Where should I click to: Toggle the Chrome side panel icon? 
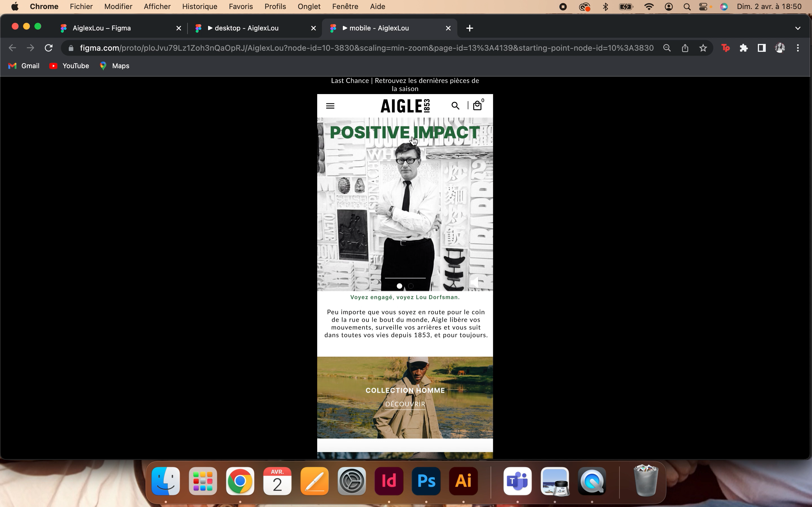coord(762,48)
